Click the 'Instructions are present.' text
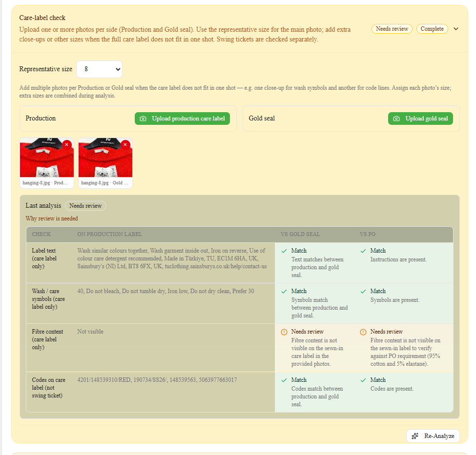 (x=398, y=259)
